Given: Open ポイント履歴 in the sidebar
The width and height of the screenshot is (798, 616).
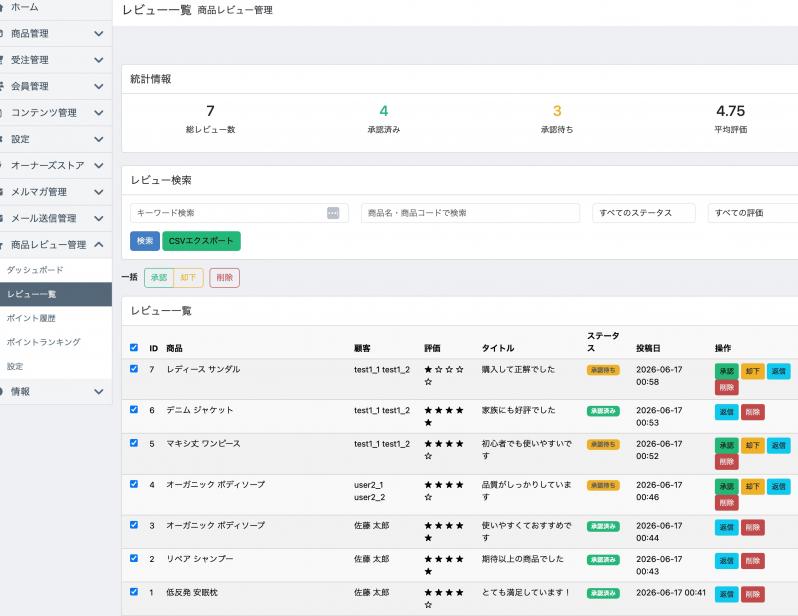Looking at the screenshot, I should point(31,318).
